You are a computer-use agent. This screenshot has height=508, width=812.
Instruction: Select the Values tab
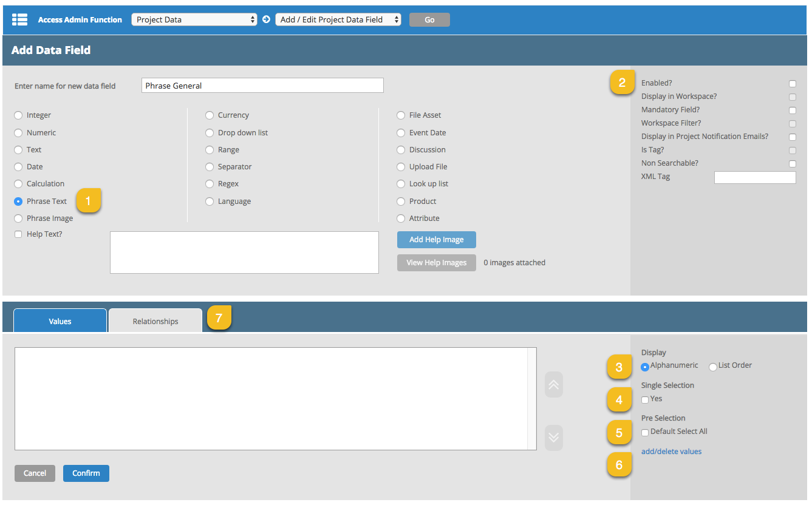pos(60,321)
